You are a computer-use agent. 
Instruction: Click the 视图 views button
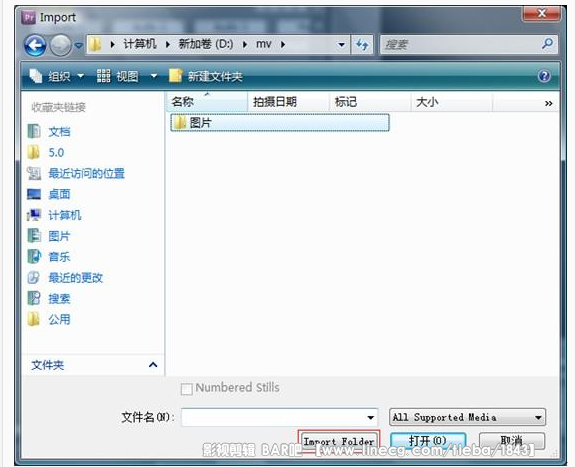pos(118,76)
